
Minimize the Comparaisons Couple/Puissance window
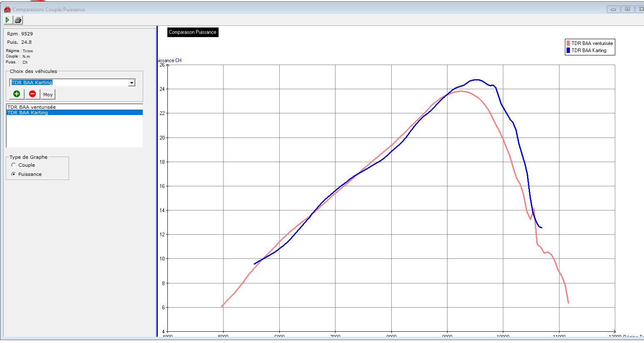[x=613, y=9]
